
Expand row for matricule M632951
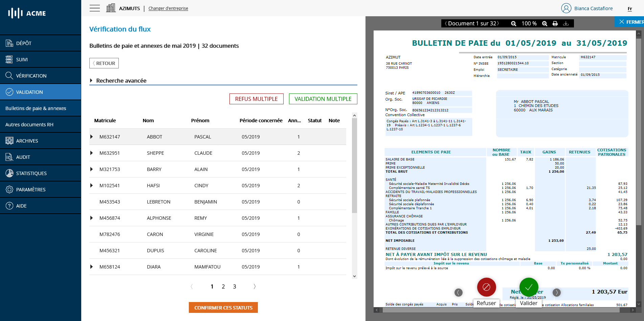point(91,153)
